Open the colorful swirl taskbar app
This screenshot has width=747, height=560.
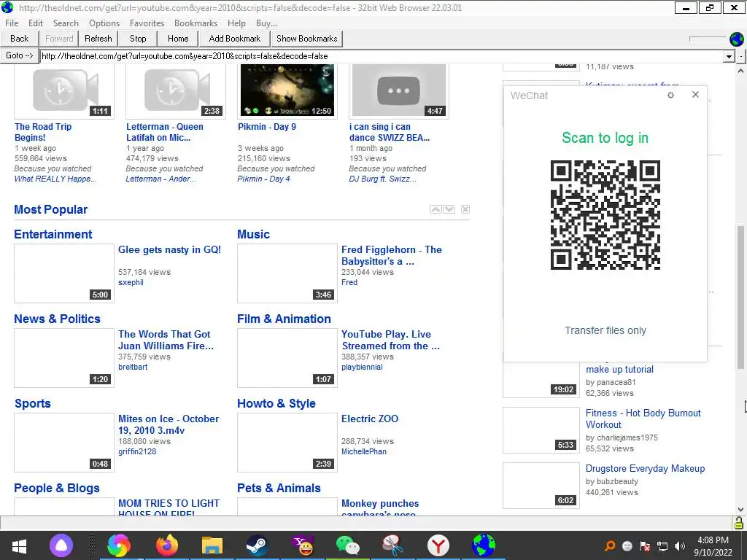click(119, 545)
